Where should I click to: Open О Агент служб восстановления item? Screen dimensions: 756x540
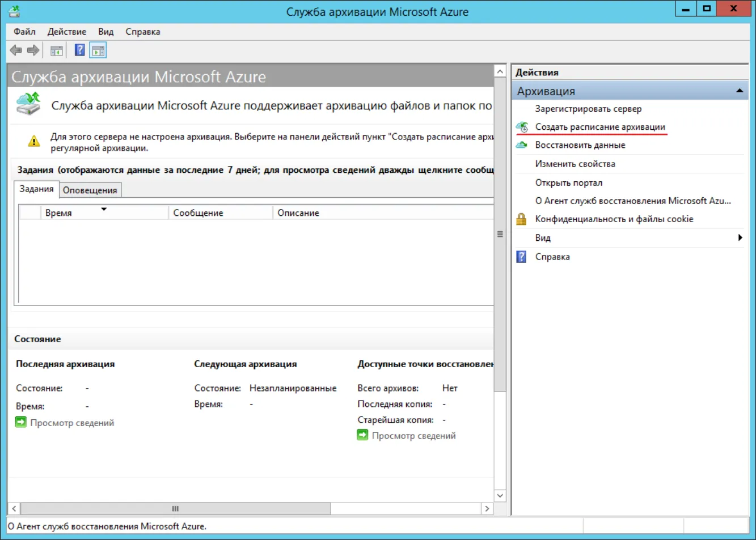tap(633, 201)
